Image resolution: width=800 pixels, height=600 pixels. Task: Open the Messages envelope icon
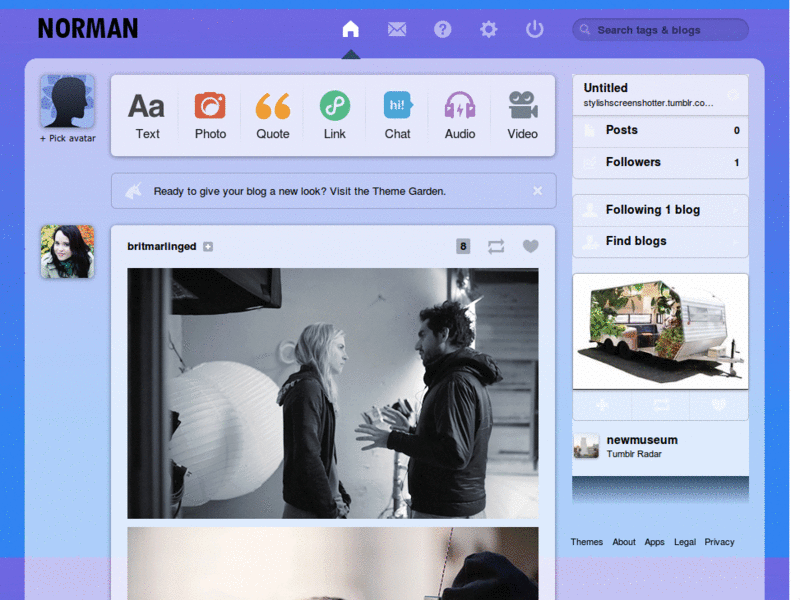point(396,29)
